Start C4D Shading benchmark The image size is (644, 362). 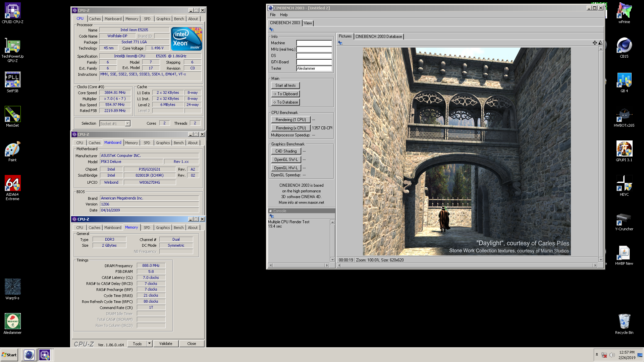(x=286, y=151)
